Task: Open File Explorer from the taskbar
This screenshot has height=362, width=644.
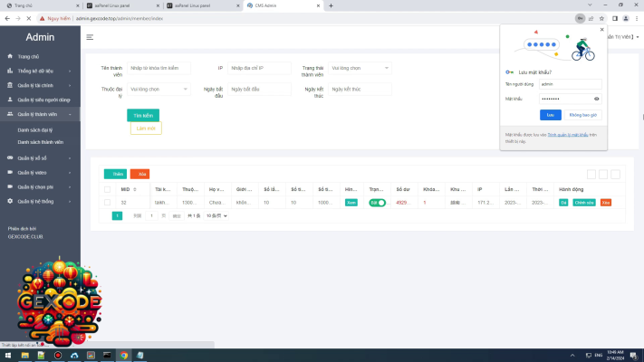Action: pyautogui.click(x=24, y=356)
